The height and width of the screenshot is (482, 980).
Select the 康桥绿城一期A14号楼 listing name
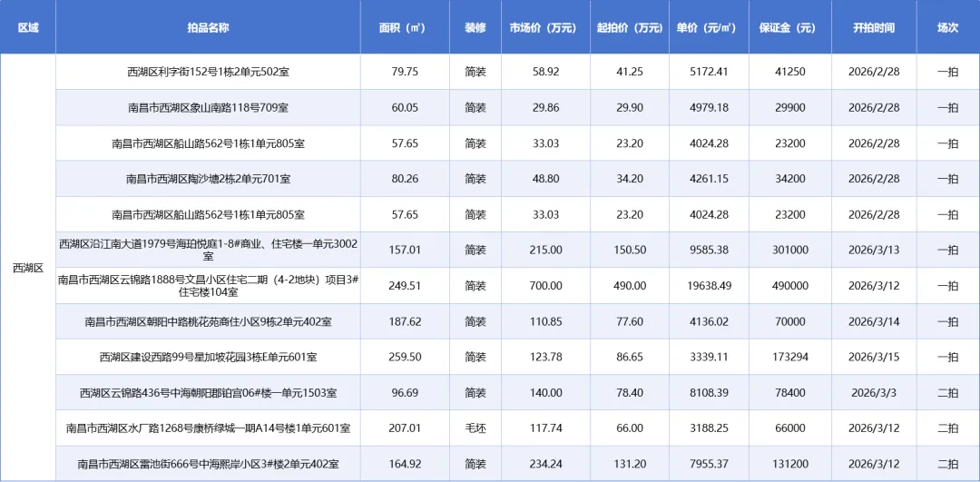pos(208,428)
